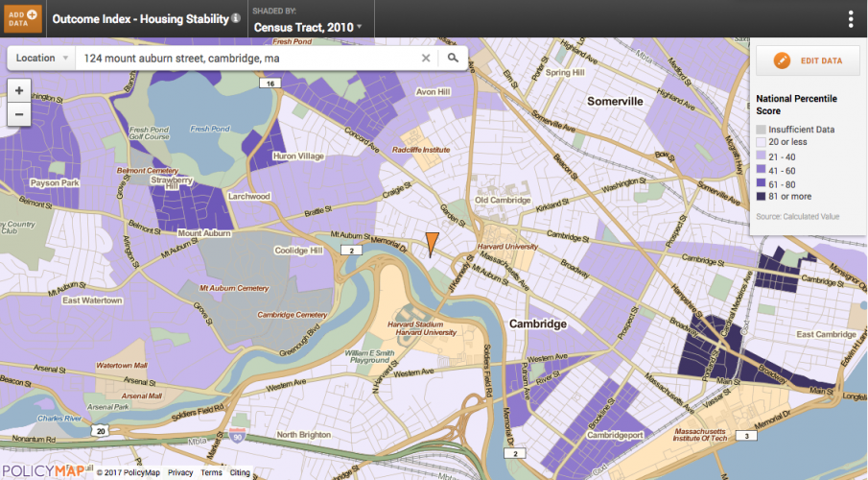The image size is (868, 480).
Task: Open info icon next to Housing Stability
Action: [x=236, y=18]
